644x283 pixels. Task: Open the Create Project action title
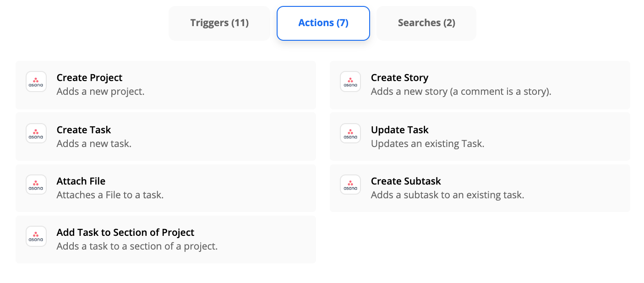coord(90,78)
